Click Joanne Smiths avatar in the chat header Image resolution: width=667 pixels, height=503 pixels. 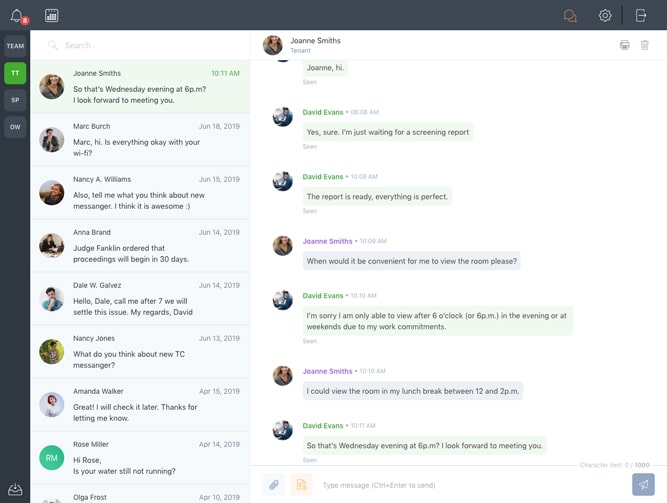[273, 45]
